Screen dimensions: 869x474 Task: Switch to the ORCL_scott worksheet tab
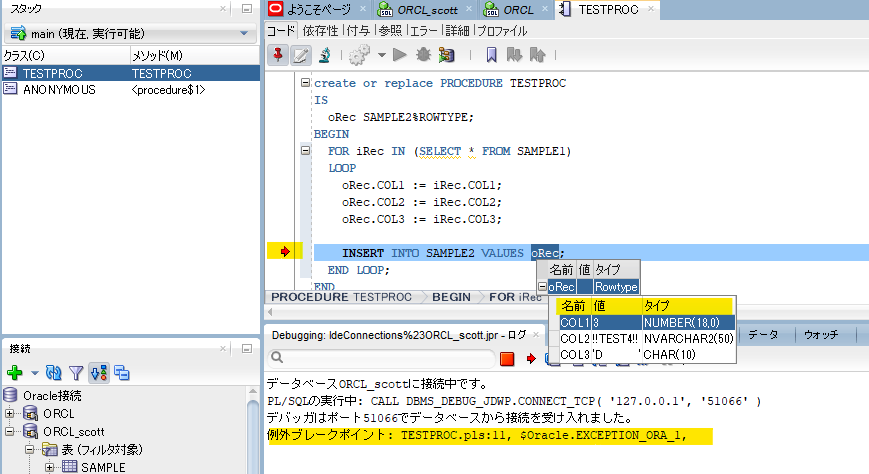(426, 9)
